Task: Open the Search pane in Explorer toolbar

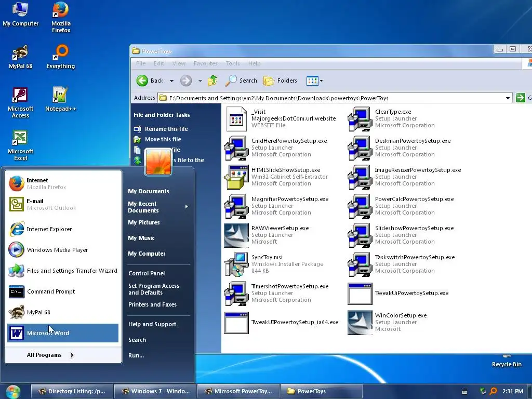Action: 241,81
